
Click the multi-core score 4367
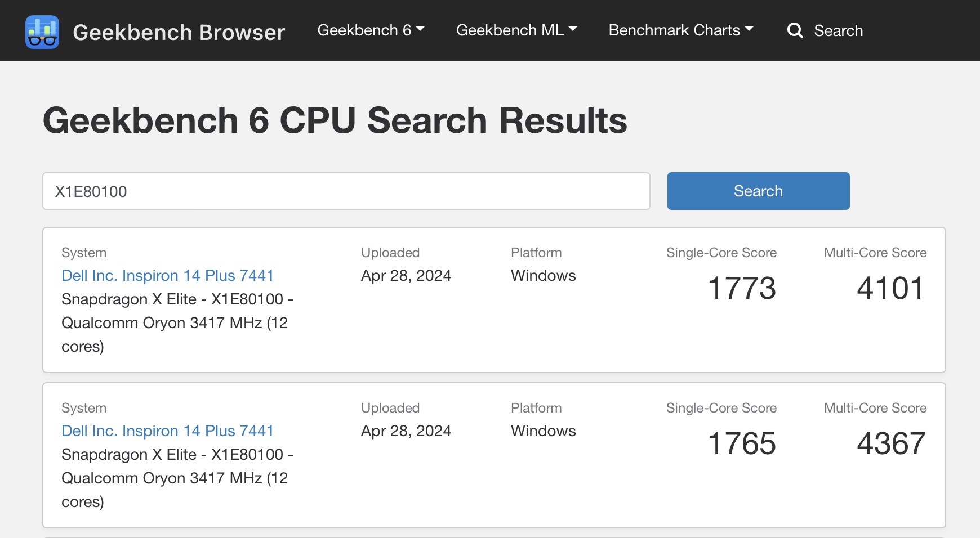(890, 443)
